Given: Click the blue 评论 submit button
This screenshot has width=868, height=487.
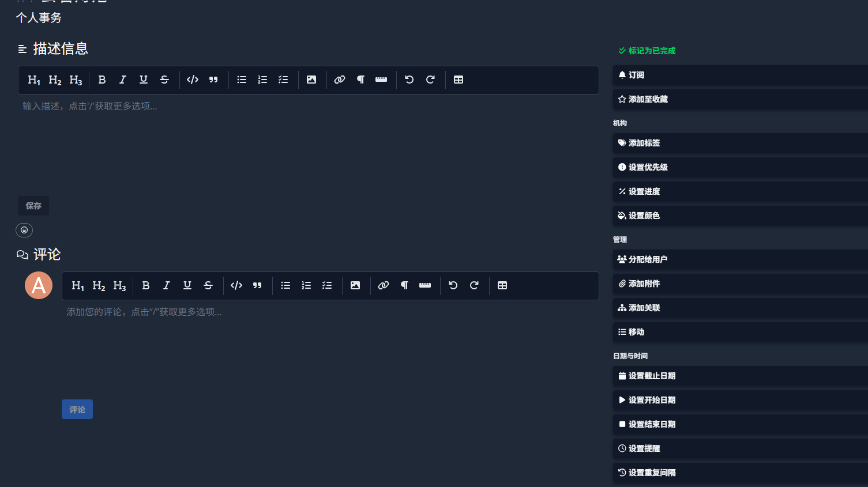Looking at the screenshot, I should (x=77, y=410).
